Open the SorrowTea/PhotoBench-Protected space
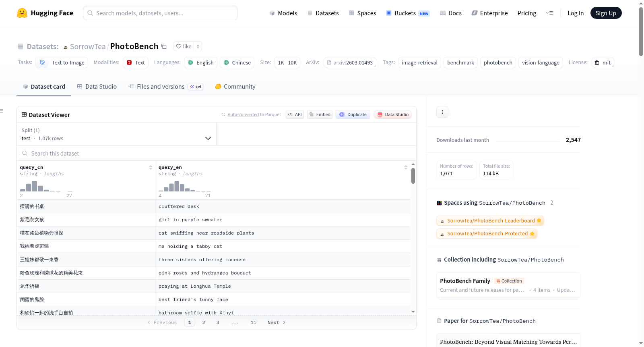Screen dimensions: 644x347 click(x=487, y=234)
